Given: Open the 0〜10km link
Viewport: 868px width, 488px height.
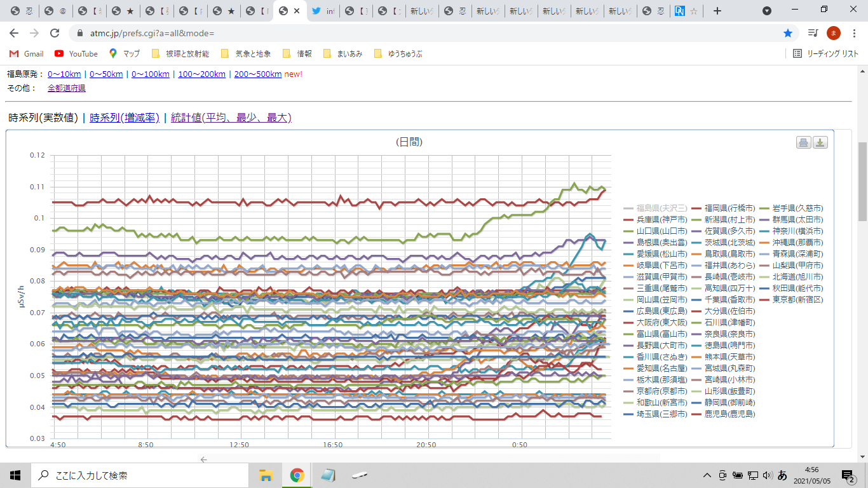Looking at the screenshot, I should (64, 74).
